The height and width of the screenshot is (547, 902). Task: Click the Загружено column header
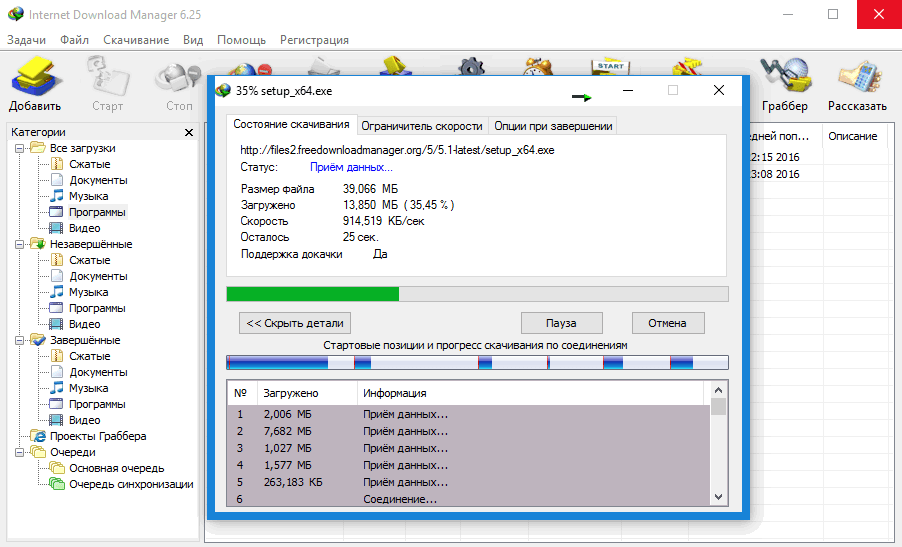point(307,393)
